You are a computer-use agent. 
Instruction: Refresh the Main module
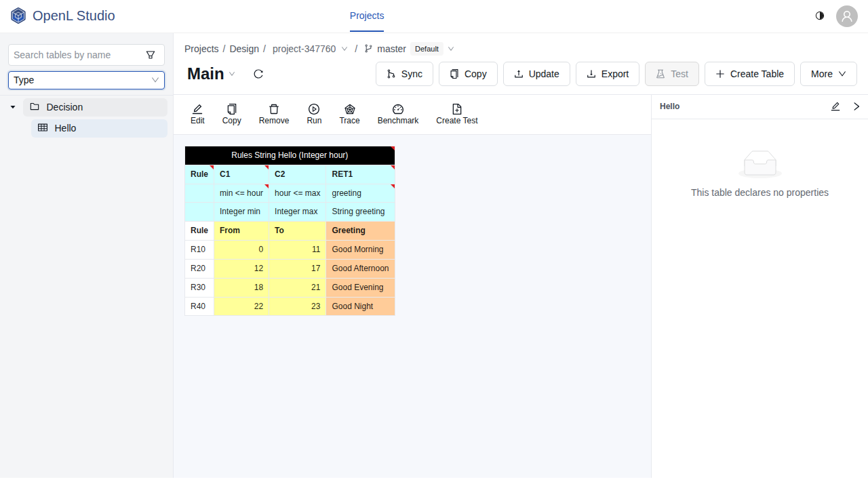258,74
